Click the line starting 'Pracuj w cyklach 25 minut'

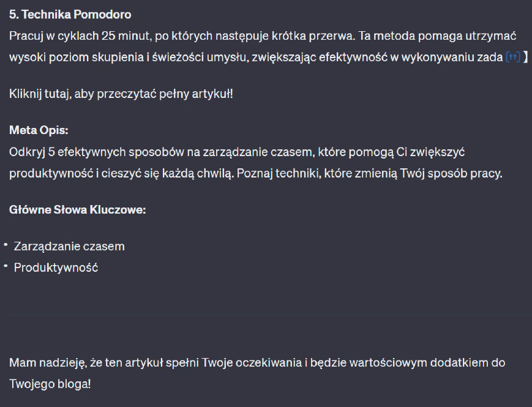(263, 35)
